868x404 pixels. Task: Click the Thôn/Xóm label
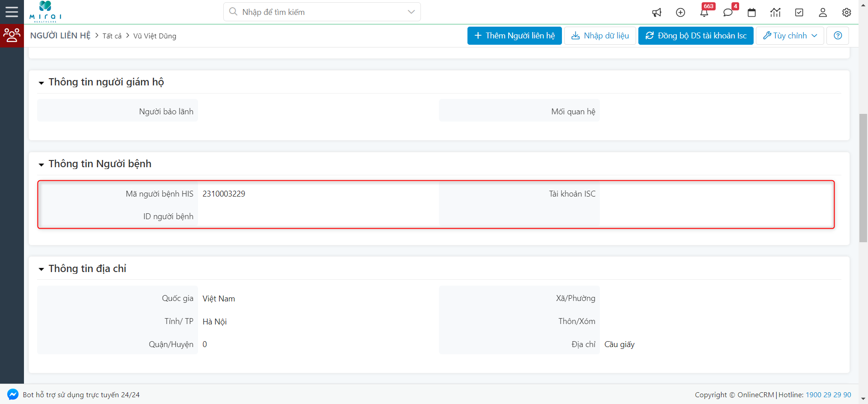[577, 321]
